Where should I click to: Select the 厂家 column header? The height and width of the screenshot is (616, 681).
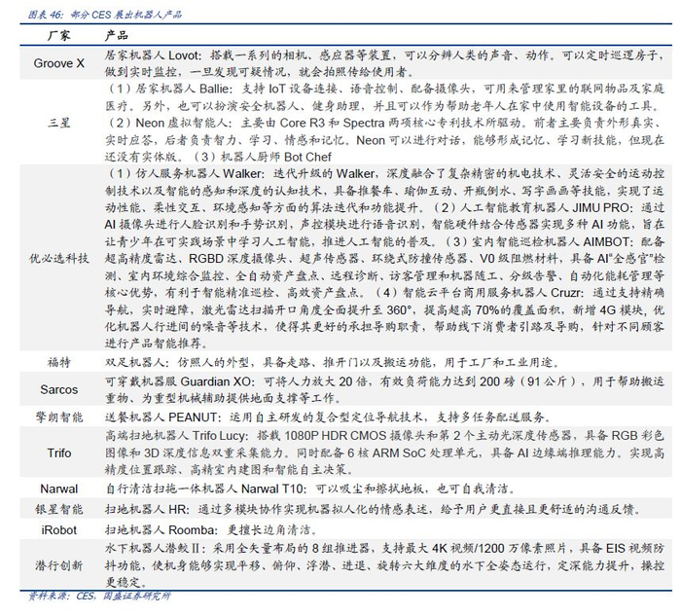(x=58, y=36)
